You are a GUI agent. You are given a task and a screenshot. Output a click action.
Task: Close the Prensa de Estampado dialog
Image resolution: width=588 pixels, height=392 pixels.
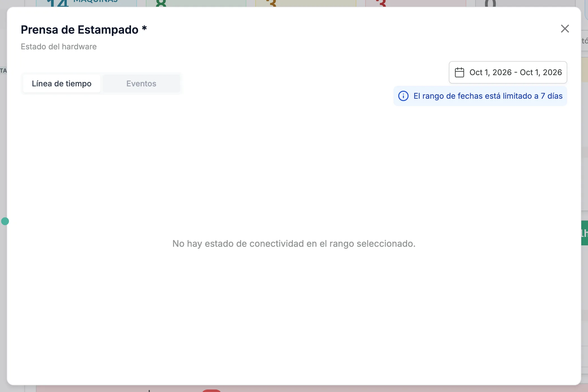coord(565,29)
